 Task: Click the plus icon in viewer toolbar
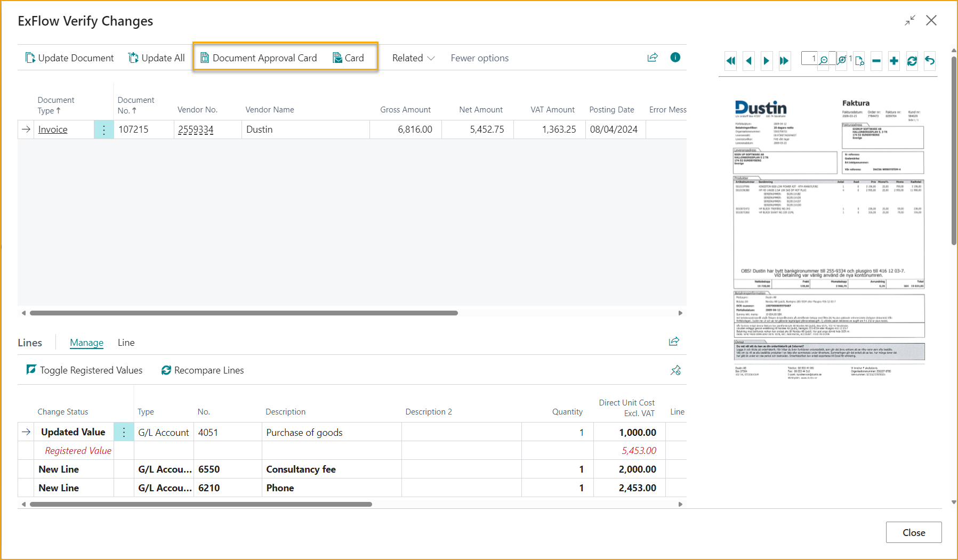coord(894,61)
